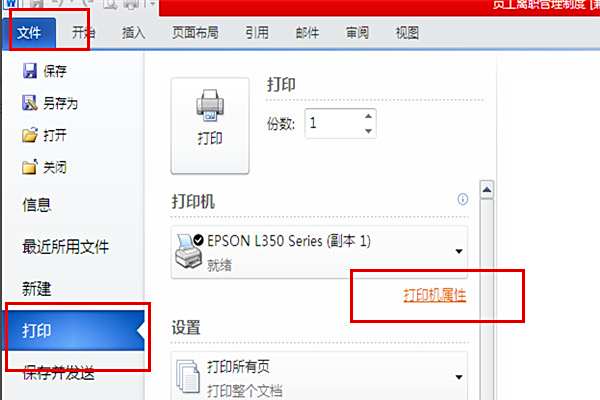Expand the EPSON L350 Series printer dropdown

tap(459, 251)
